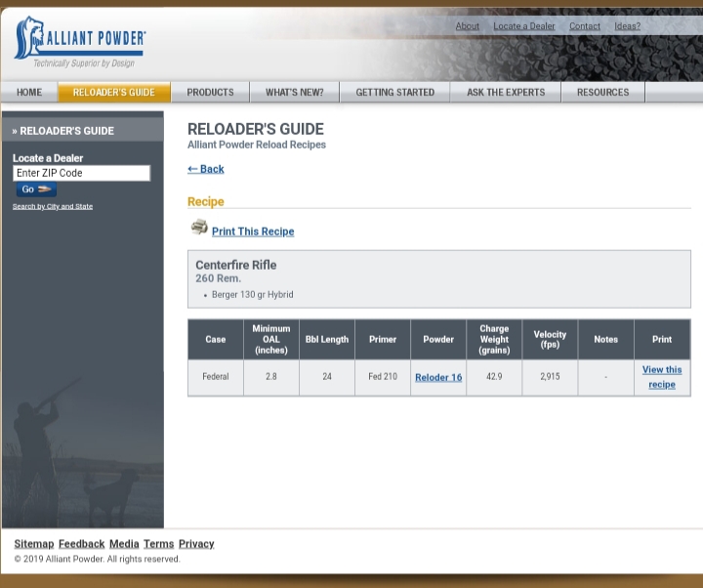Click the Media footer link
This screenshot has width=703, height=588.
[124, 544]
